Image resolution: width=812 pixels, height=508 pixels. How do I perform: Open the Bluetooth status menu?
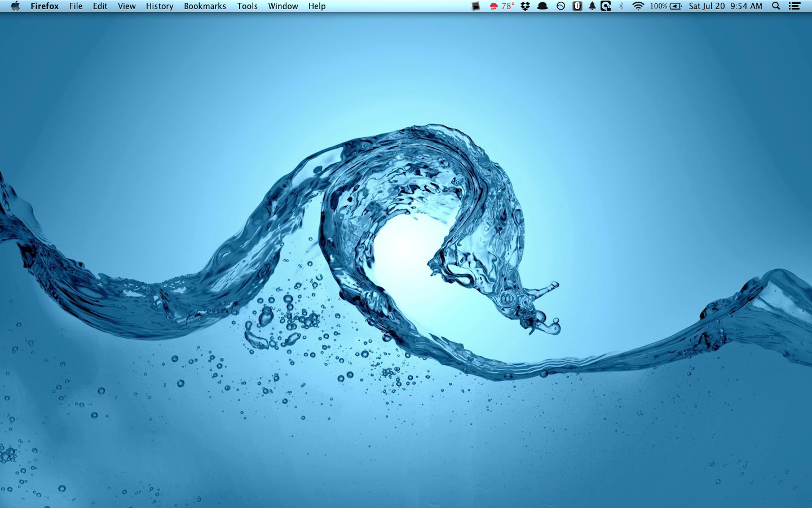[621, 6]
